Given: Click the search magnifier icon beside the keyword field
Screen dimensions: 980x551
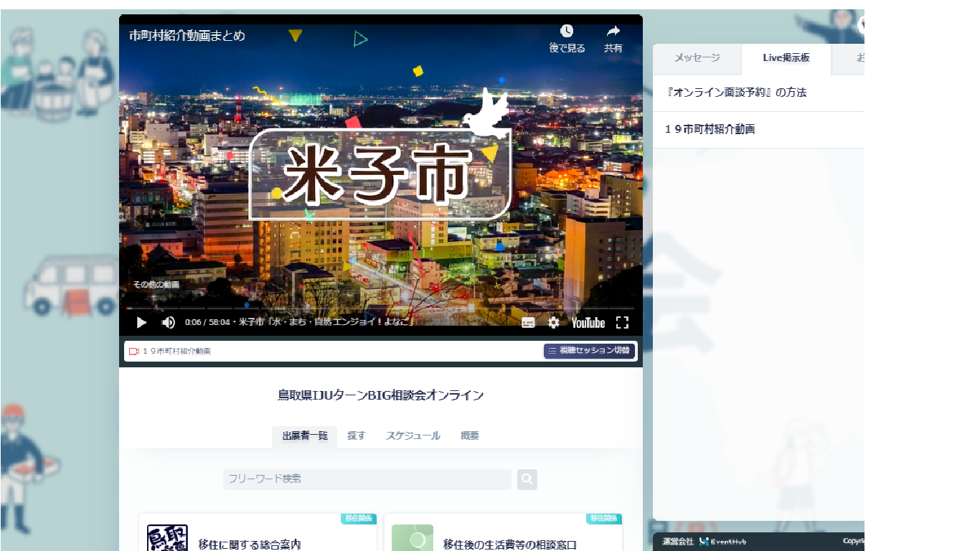Looking at the screenshot, I should pyautogui.click(x=527, y=479).
